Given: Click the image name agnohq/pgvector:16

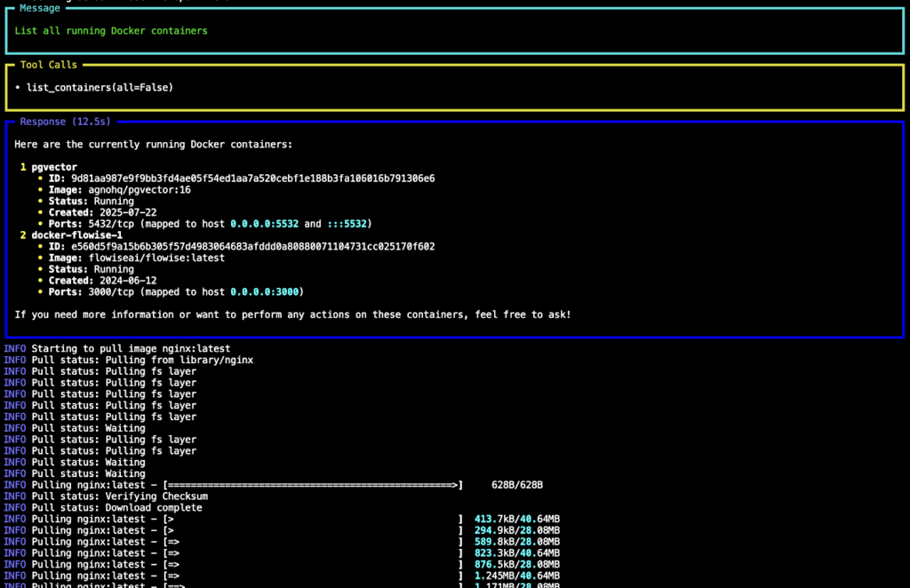Looking at the screenshot, I should (x=140, y=189).
